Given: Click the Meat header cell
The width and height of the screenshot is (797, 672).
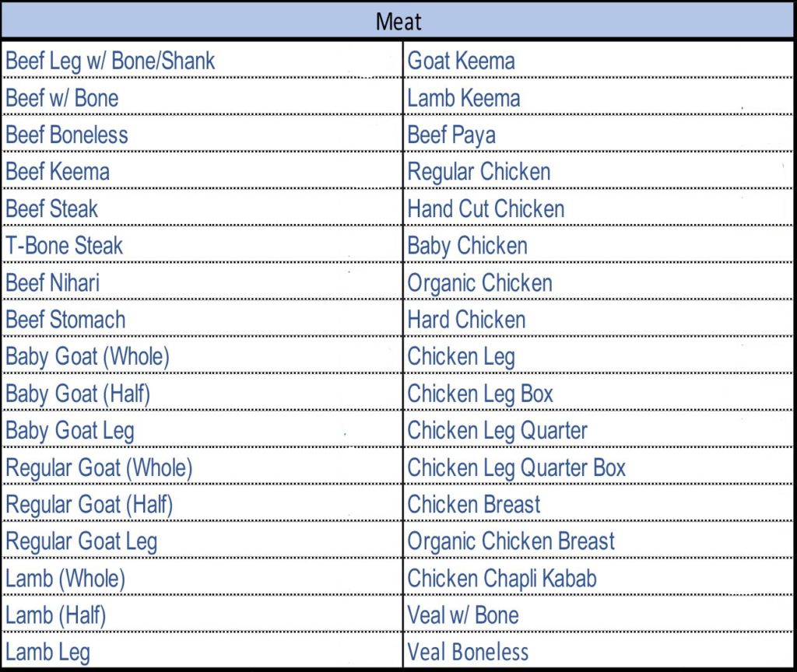Looking at the screenshot, I should (x=398, y=21).
